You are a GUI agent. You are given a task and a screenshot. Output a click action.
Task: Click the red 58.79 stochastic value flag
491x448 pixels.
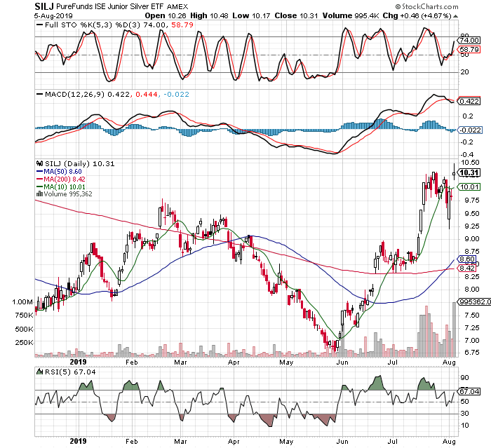469,50
